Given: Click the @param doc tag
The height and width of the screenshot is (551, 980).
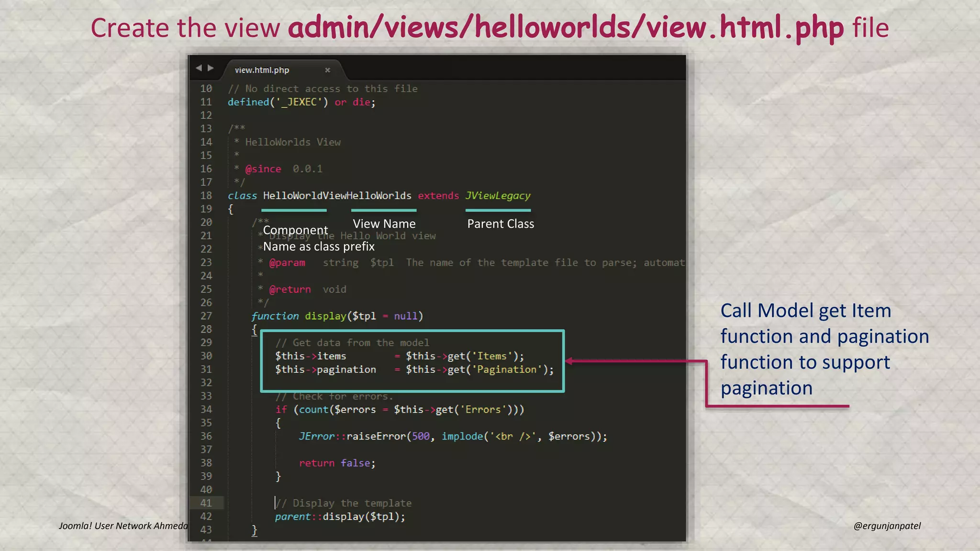Looking at the screenshot, I should [287, 263].
